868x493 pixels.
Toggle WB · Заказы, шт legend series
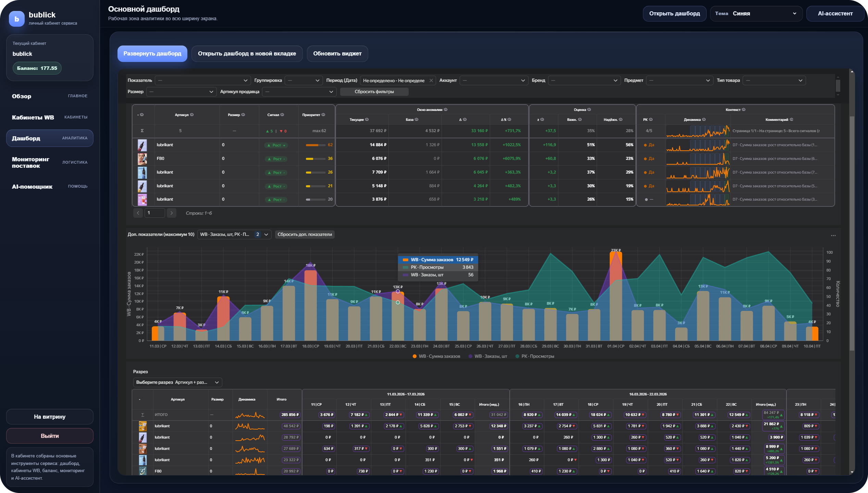point(487,356)
